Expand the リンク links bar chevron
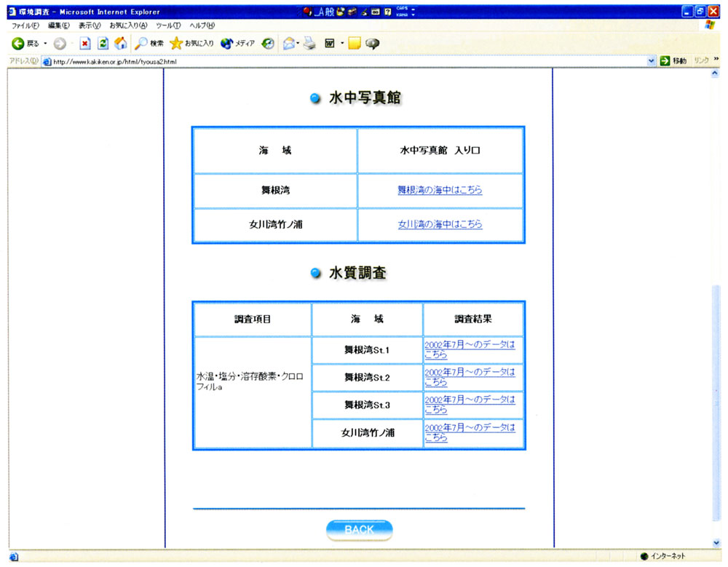 [716, 60]
